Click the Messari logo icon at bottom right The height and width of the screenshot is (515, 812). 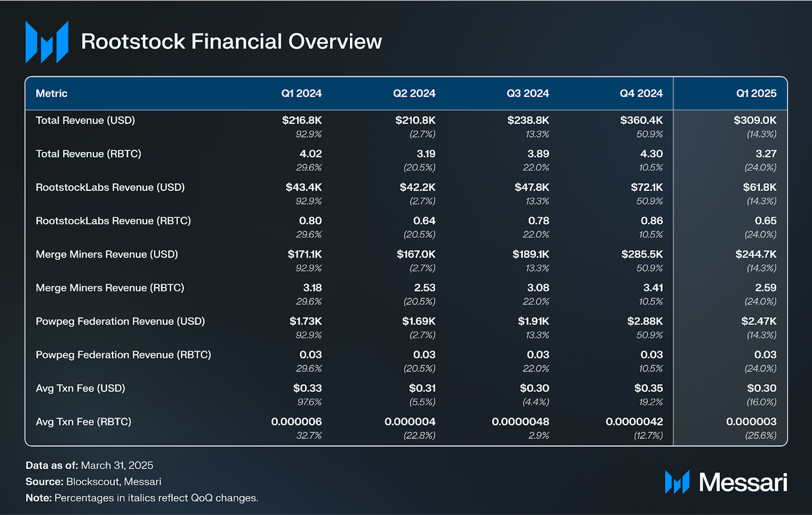click(x=677, y=482)
